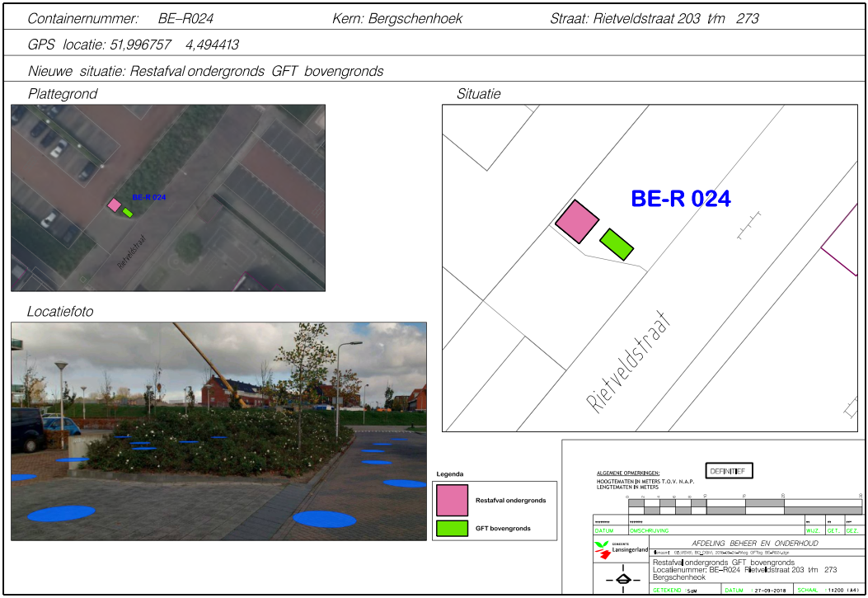Open the Locatiefoto street photograph
Viewport: 868px width, 598px height.
tap(218, 431)
